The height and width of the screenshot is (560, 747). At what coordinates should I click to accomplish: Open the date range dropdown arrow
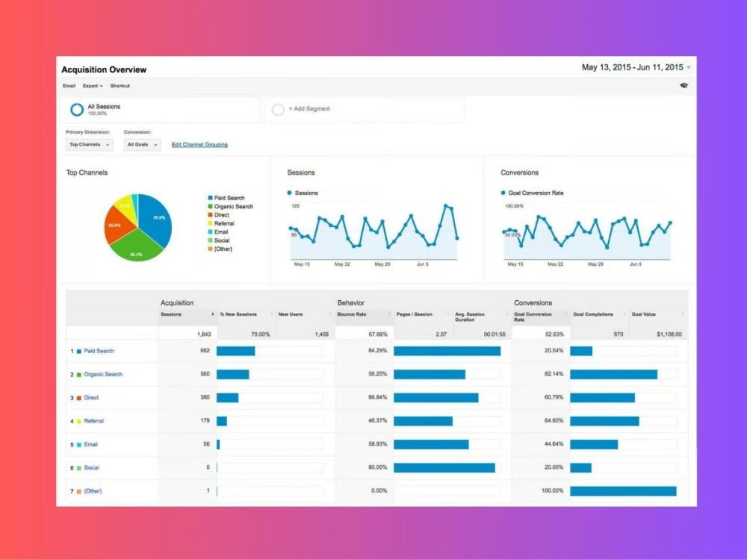[x=689, y=68]
